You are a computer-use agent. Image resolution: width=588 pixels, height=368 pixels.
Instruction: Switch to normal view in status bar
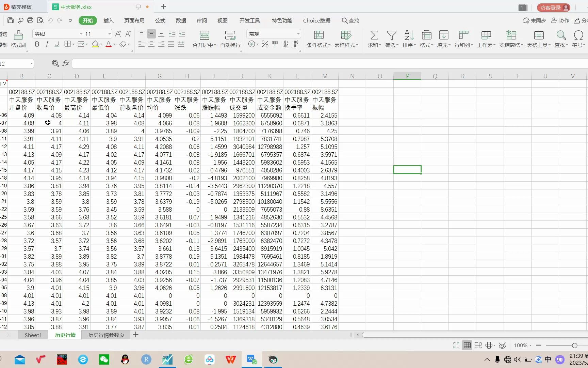tap(467, 346)
